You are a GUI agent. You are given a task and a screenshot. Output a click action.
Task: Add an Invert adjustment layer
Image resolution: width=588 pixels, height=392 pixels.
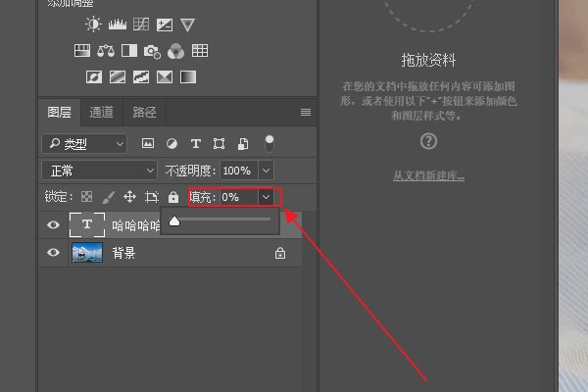tap(94, 77)
